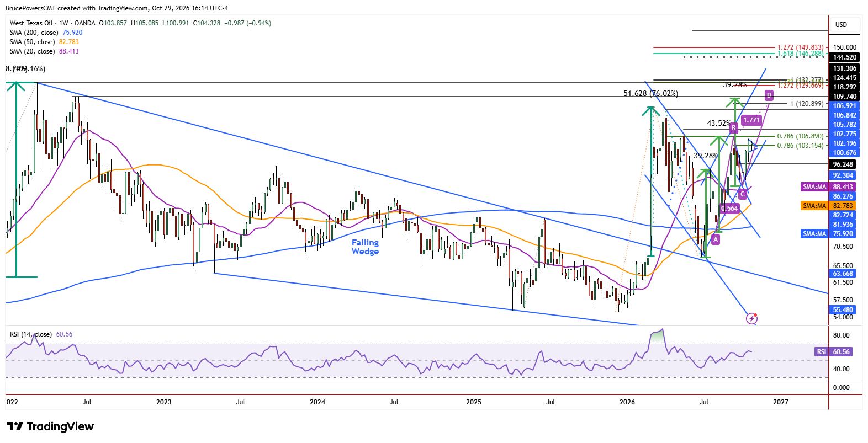Click the blue SMA:MA 75.920 axis tag
Screen dimensions: 868x443
(x=827, y=234)
